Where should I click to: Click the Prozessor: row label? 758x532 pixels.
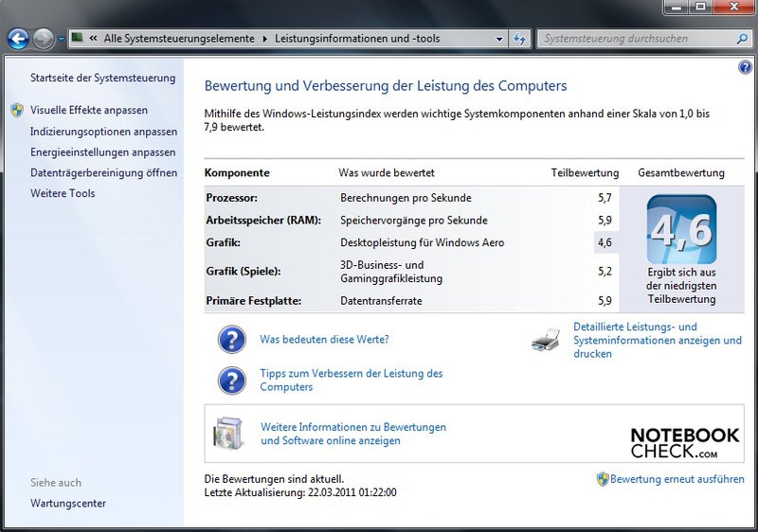click(231, 198)
